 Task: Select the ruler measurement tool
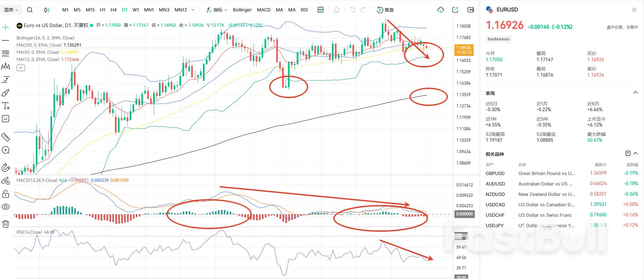[x=6, y=137]
